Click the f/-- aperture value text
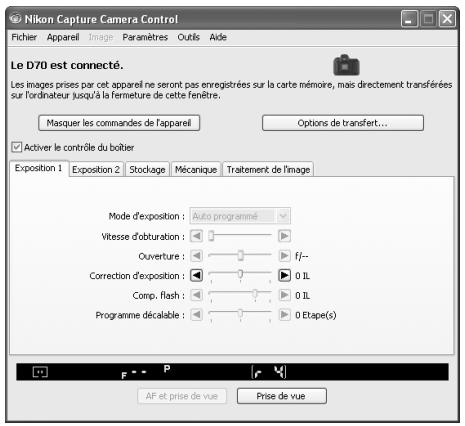This screenshot has height=426, width=465. click(x=302, y=256)
